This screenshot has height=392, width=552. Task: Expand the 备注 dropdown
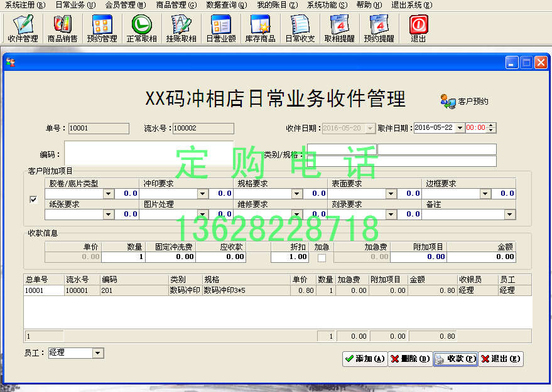click(509, 215)
